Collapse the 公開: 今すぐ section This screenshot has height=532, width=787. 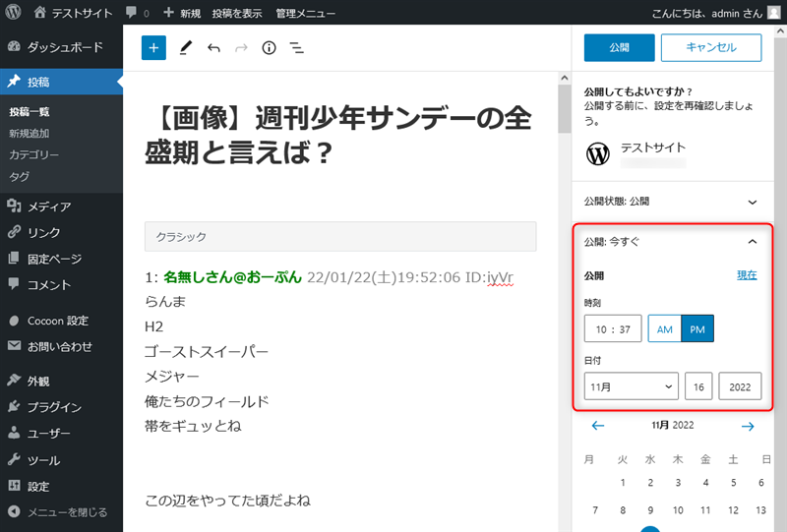tap(673, 242)
